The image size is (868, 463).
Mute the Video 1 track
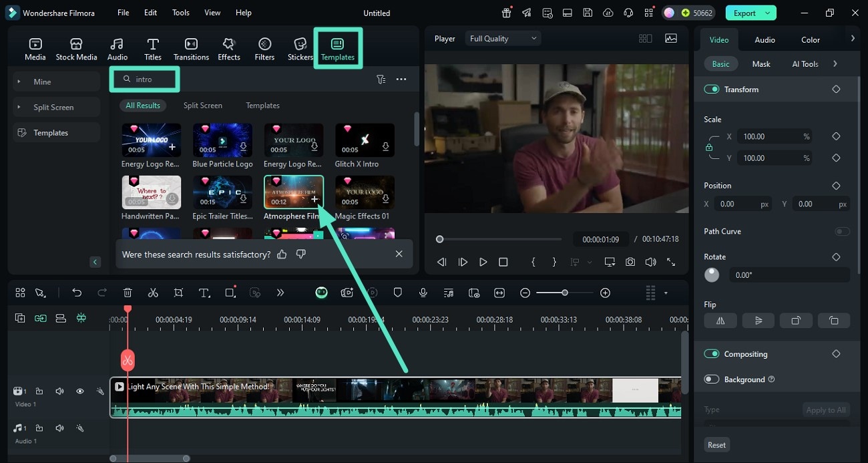coord(59,391)
